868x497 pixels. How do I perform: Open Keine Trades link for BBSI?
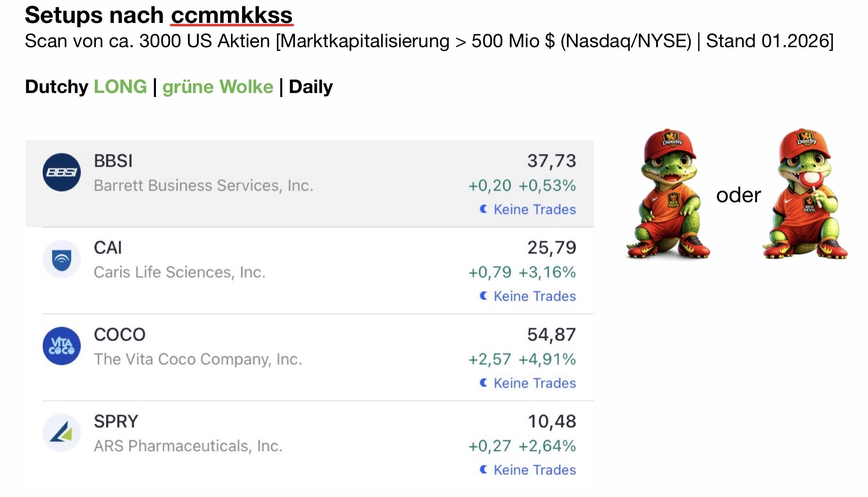534,209
